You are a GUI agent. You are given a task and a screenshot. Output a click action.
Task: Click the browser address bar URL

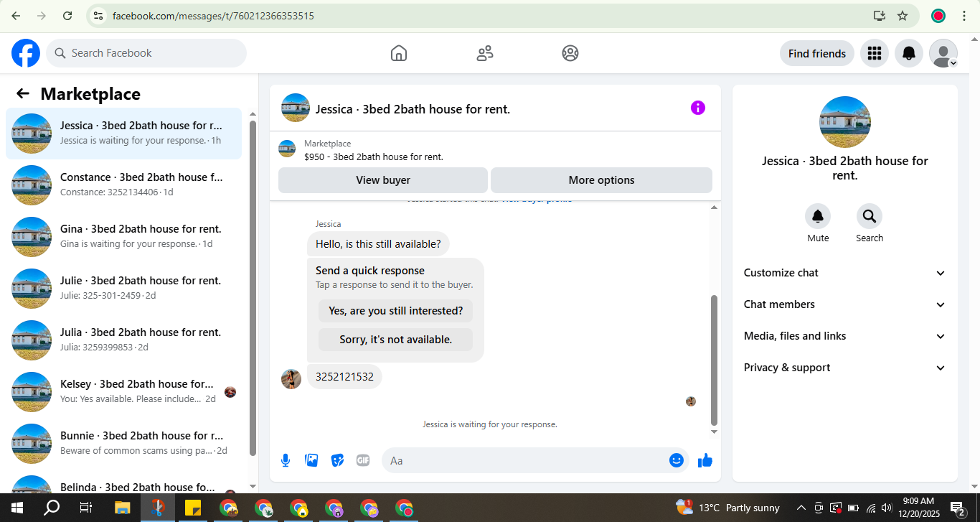(x=213, y=16)
